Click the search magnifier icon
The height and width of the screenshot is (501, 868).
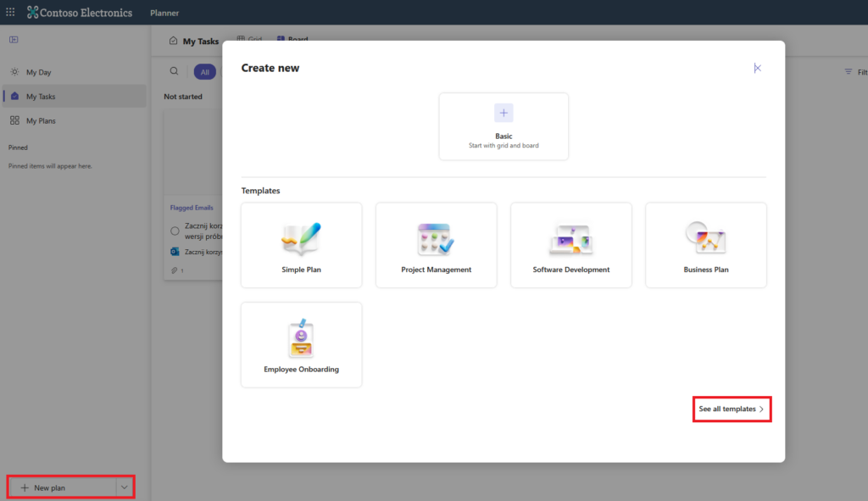point(174,72)
